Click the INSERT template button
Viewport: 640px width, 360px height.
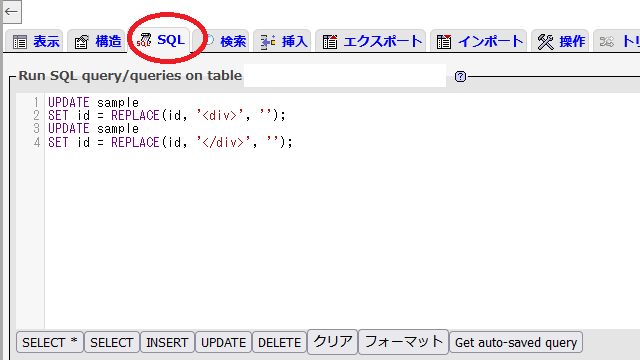(x=167, y=342)
